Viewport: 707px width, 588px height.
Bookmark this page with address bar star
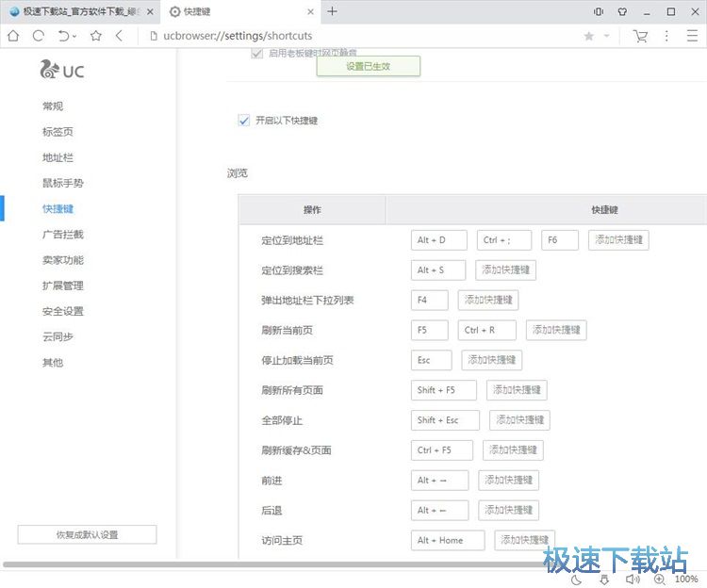[588, 36]
